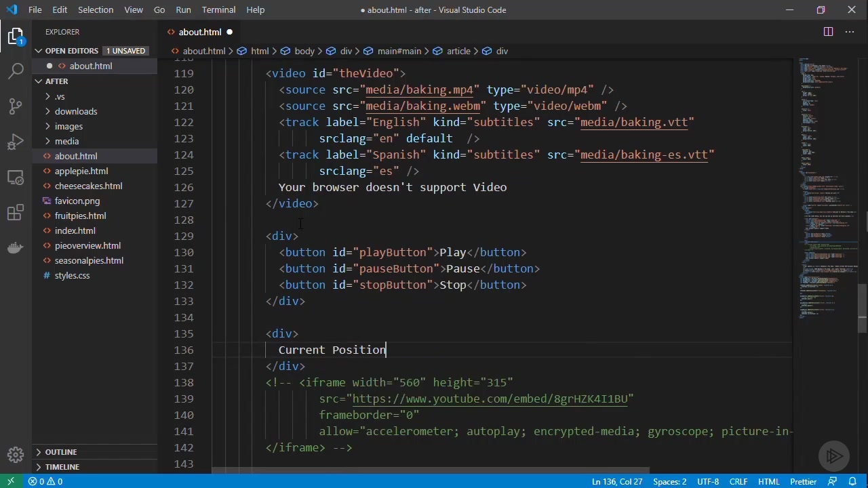Open styles.css from the explorer
The height and width of the screenshot is (488, 868).
pos(72,275)
